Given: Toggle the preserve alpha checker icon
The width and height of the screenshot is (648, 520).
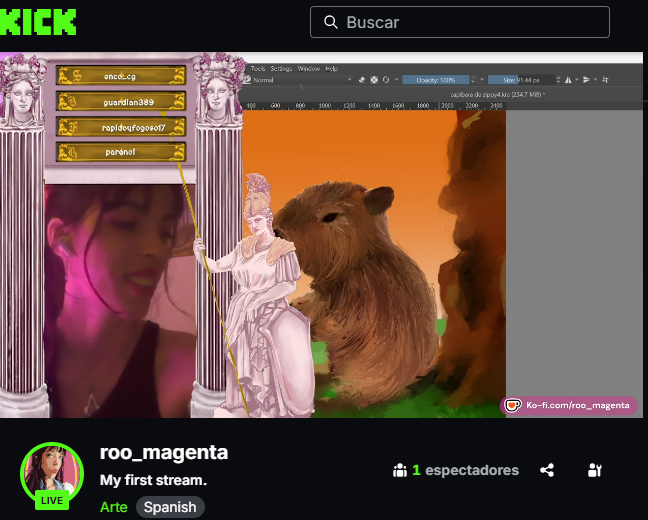Looking at the screenshot, I should click(x=374, y=80).
